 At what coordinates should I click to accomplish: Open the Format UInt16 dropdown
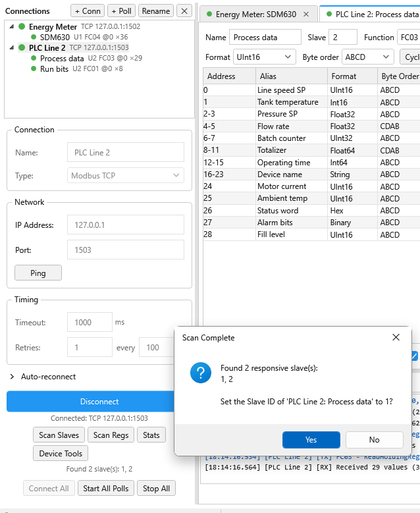[264, 57]
